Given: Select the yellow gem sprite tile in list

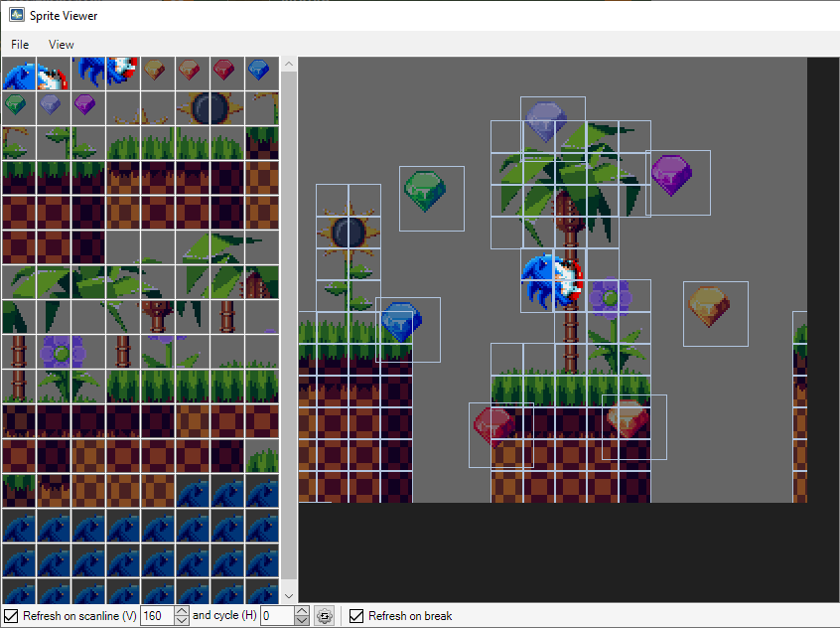Looking at the screenshot, I should point(158,74).
